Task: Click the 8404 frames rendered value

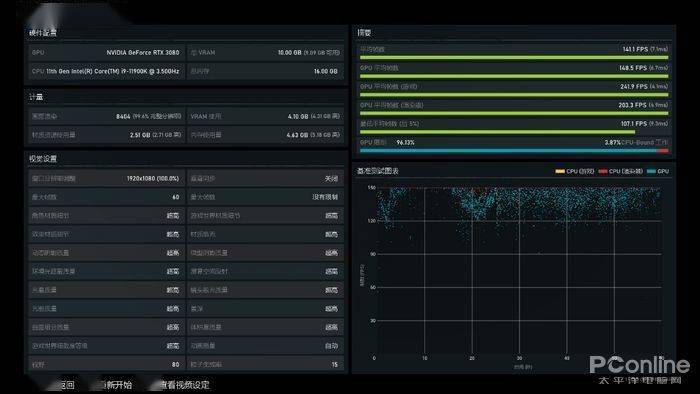Action: [x=123, y=116]
